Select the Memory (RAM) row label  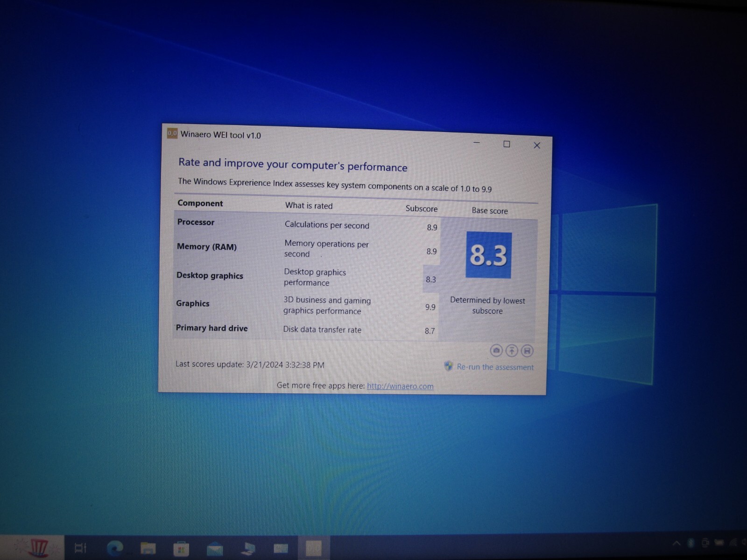(x=207, y=247)
